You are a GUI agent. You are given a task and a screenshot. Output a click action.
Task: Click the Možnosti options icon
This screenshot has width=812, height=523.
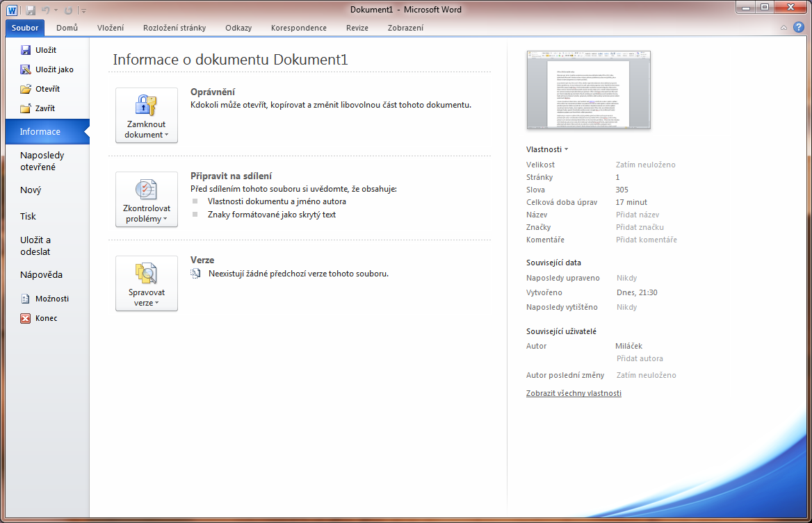tap(25, 299)
